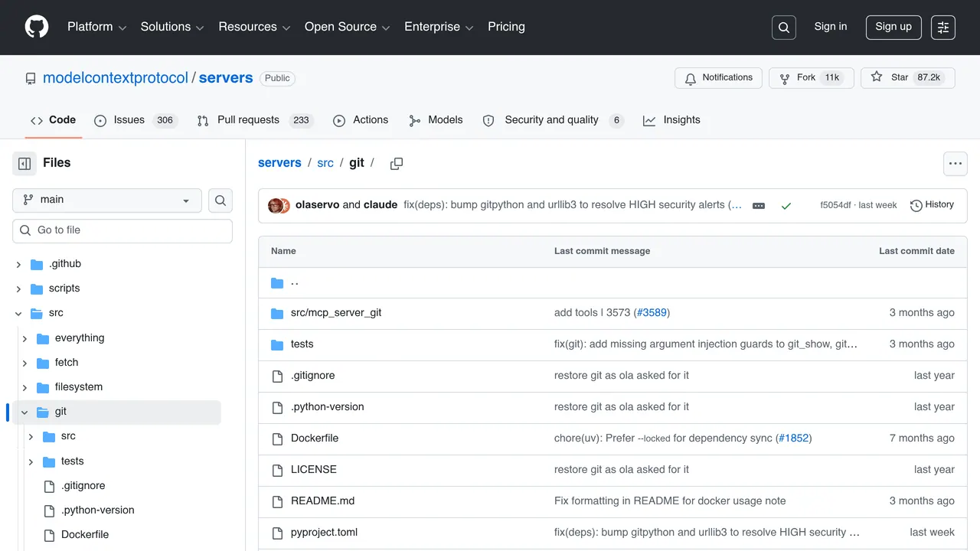Open pull request #3589 link

652,313
